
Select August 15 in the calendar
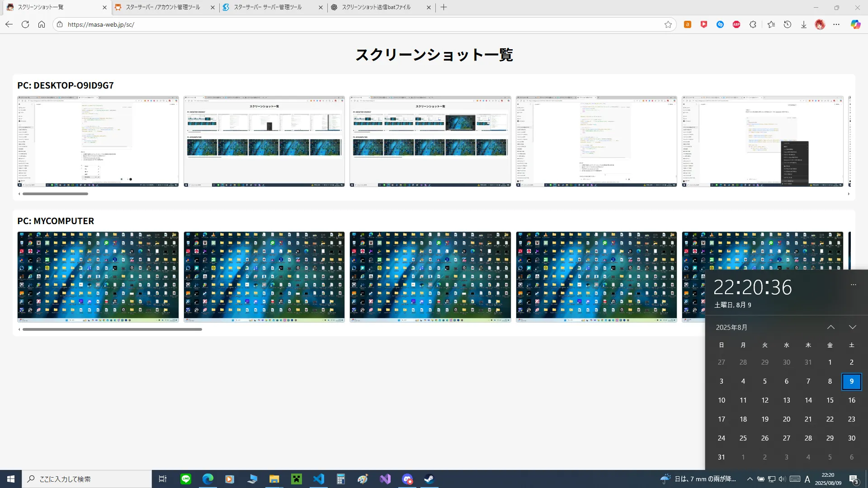830,400
